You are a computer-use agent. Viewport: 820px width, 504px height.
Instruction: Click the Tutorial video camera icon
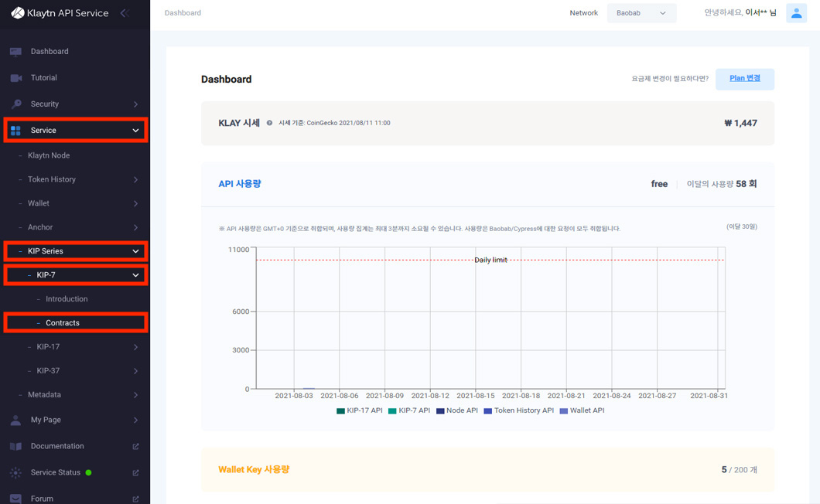coord(15,78)
